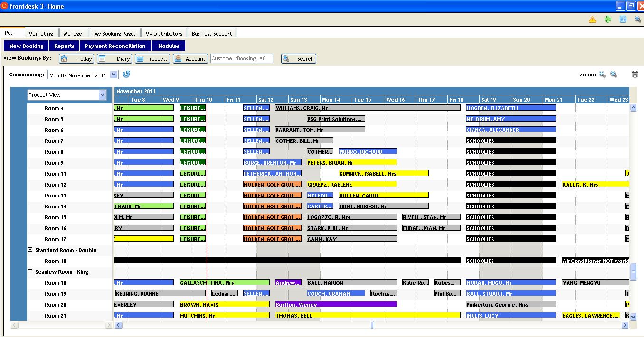644x337 pixels.
Task: Click the Sat 19 date column header
Action: click(x=496, y=100)
